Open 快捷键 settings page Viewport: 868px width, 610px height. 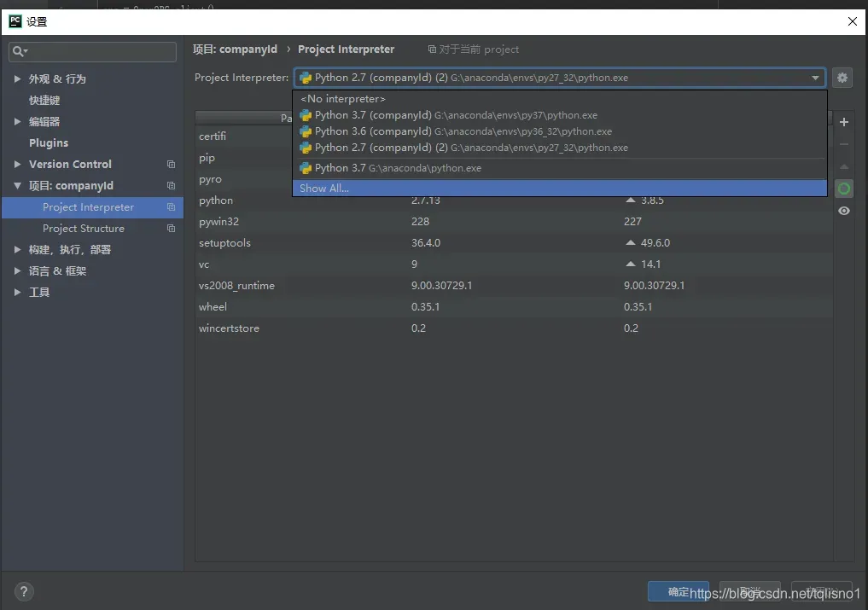(x=44, y=100)
